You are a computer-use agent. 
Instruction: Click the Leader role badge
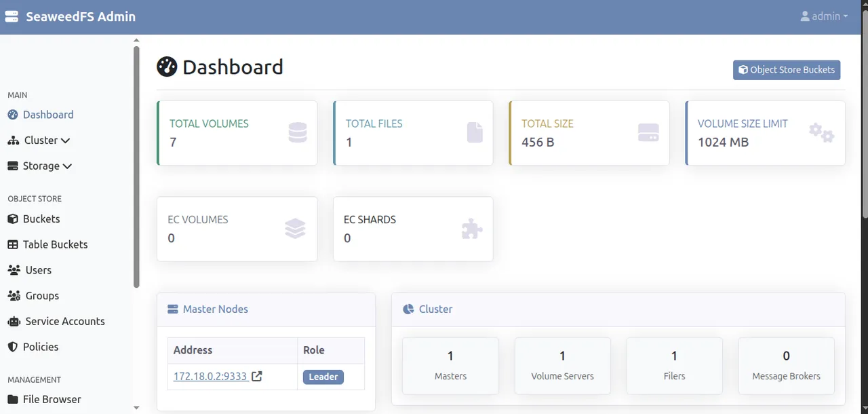[x=323, y=377]
